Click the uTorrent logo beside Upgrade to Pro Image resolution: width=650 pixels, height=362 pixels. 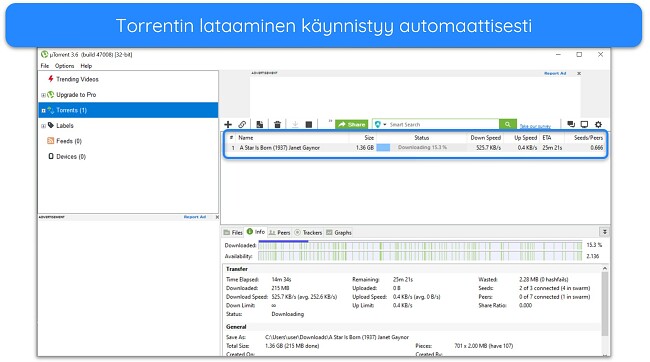tap(51, 95)
